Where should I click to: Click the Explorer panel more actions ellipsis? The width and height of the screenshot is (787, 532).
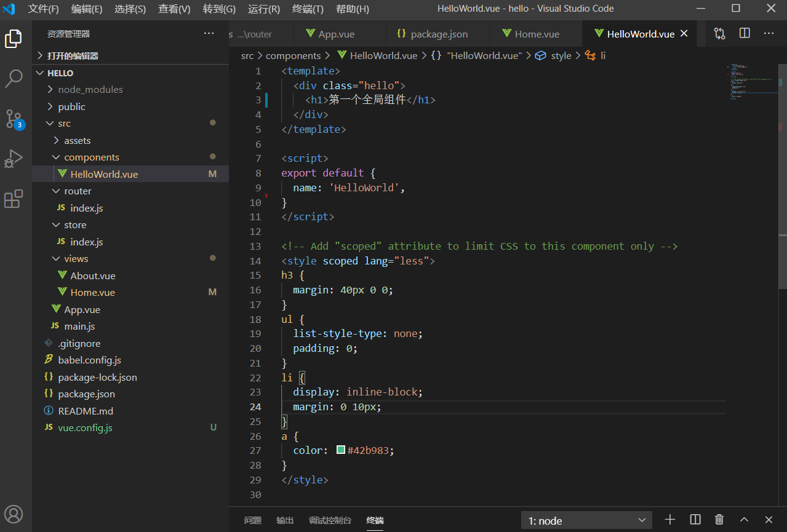pyautogui.click(x=209, y=33)
